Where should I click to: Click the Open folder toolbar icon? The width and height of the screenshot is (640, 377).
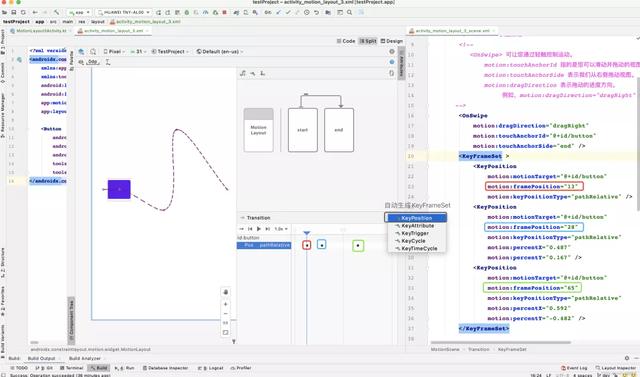pyautogui.click(x=4, y=12)
